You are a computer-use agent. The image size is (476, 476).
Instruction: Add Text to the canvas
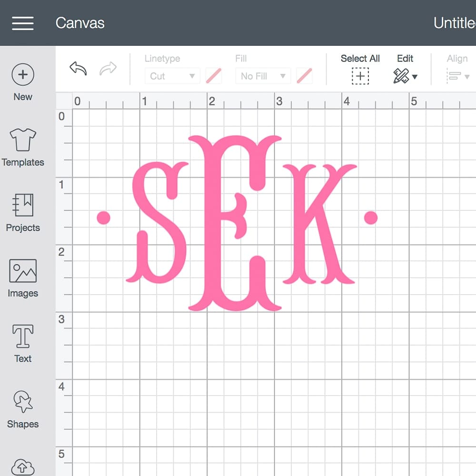pos(23,343)
